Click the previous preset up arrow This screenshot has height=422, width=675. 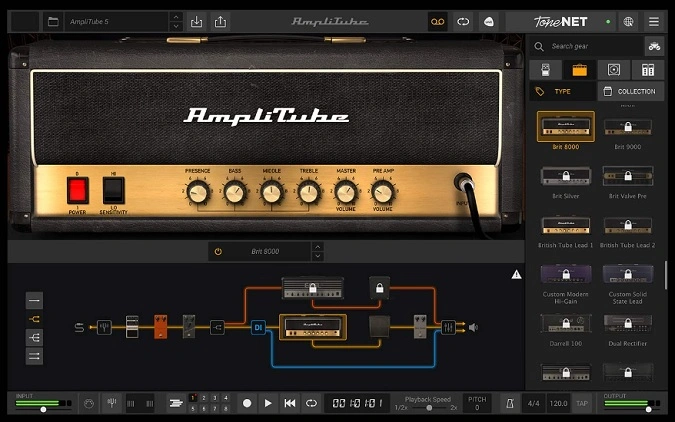click(x=176, y=17)
